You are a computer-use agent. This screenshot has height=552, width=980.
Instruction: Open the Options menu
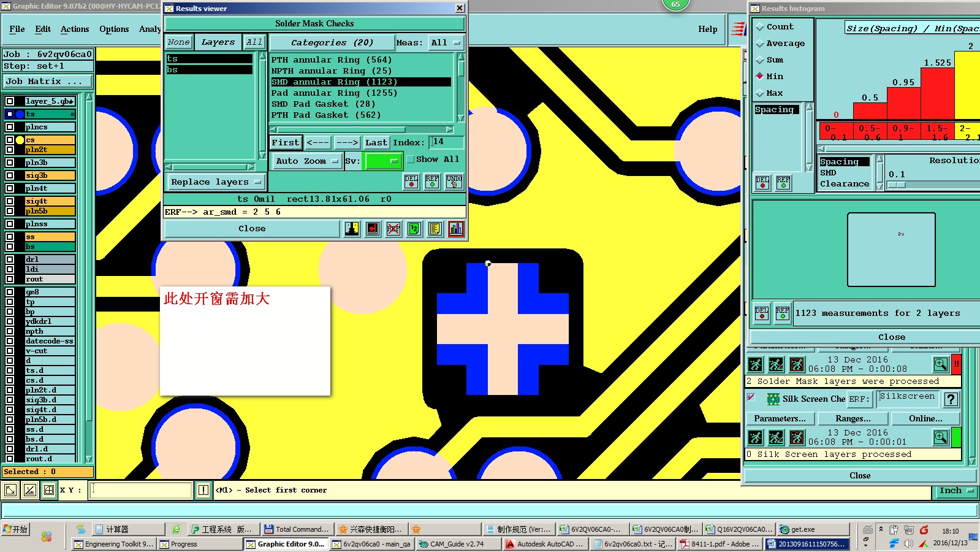click(x=114, y=29)
